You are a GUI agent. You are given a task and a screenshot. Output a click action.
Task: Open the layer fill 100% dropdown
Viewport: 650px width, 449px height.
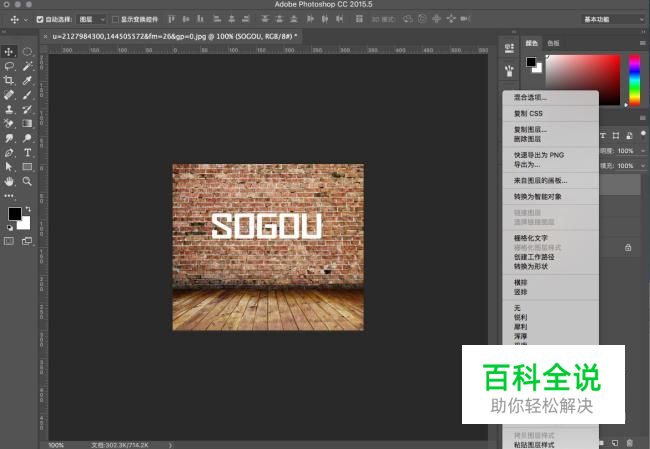pos(643,166)
